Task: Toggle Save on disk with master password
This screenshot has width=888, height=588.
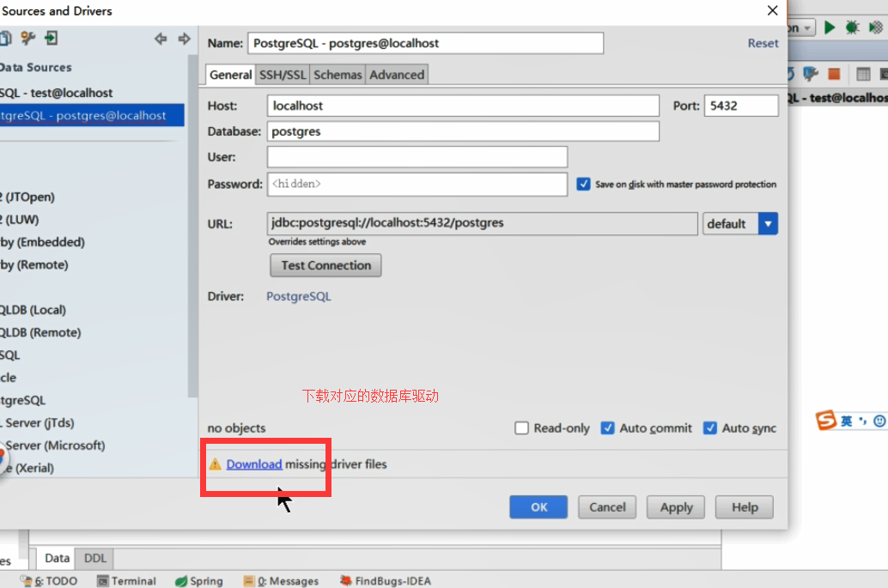Action: click(x=583, y=184)
